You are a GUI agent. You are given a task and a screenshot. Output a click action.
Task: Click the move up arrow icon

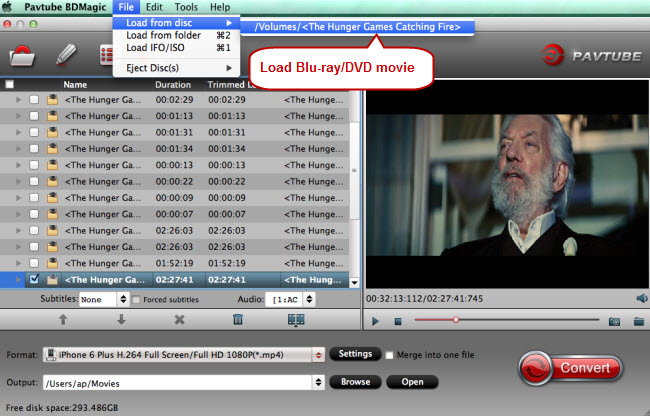point(63,319)
